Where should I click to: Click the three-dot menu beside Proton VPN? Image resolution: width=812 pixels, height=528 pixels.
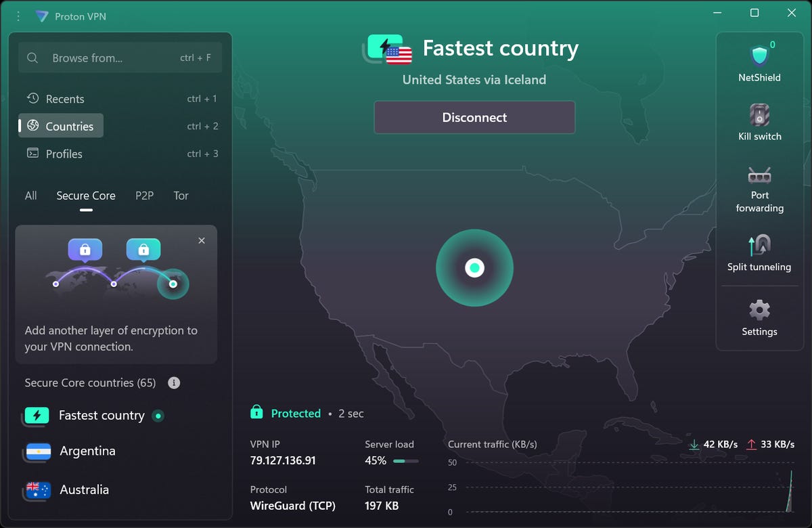click(x=18, y=16)
